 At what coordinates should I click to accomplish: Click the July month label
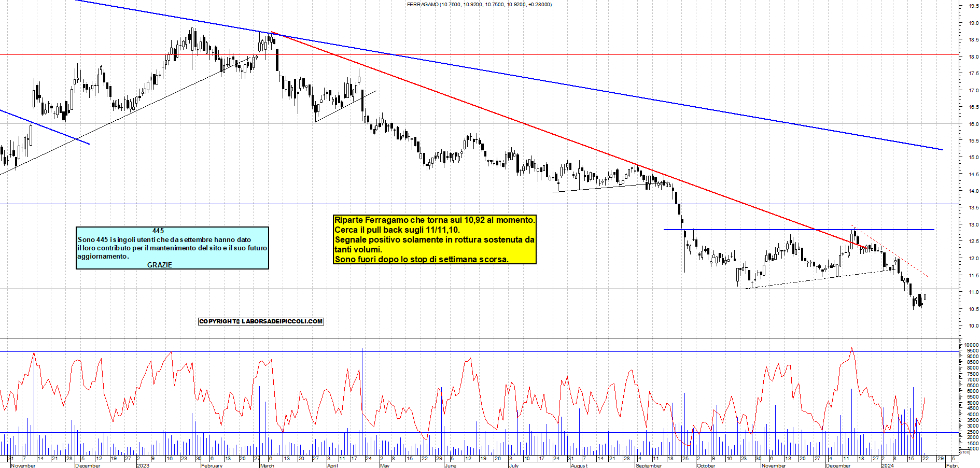click(x=513, y=465)
